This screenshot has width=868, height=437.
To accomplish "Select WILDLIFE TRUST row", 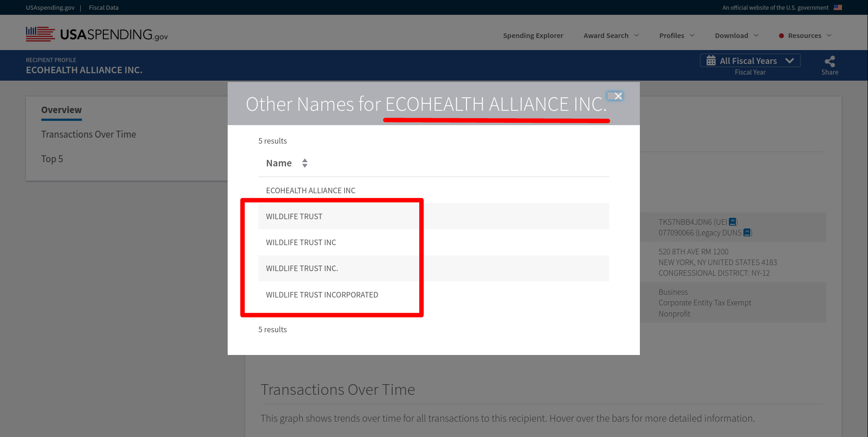I will click(x=434, y=216).
